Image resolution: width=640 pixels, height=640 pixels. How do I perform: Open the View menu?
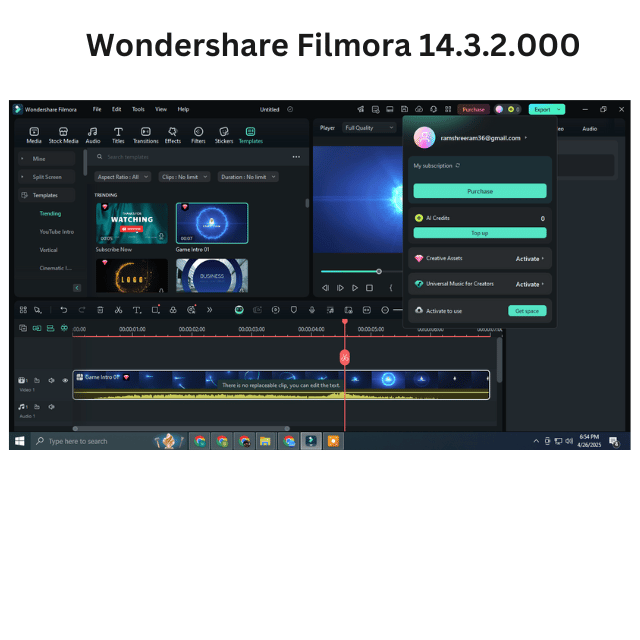(x=161, y=109)
